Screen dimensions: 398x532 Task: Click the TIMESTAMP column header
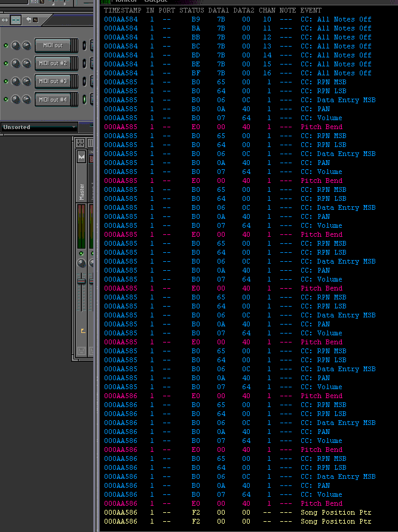(123, 11)
